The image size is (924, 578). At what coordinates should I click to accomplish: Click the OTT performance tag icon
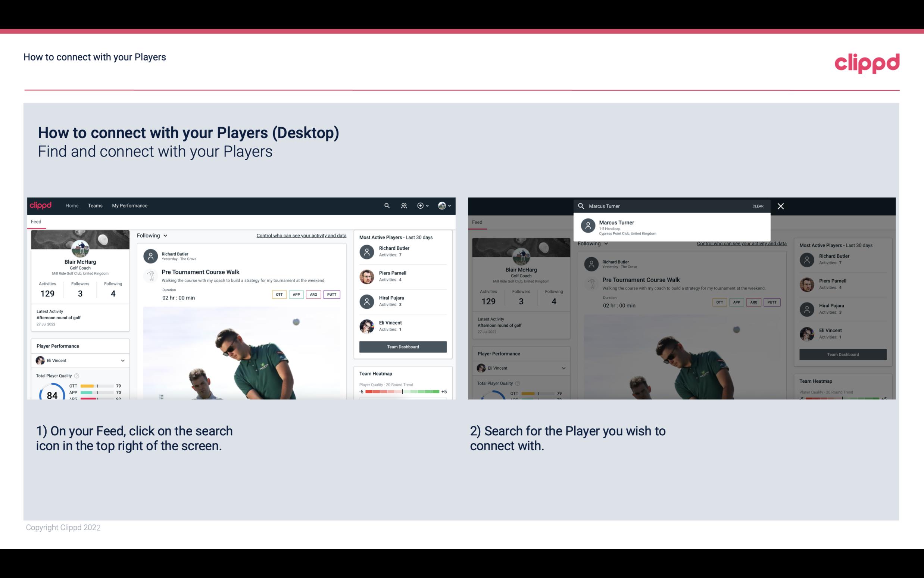(278, 294)
